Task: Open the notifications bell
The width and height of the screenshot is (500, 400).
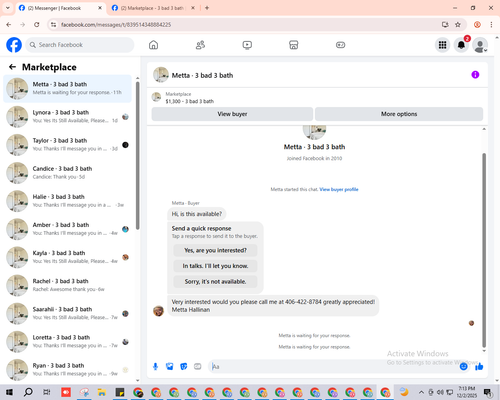Action: (x=461, y=45)
